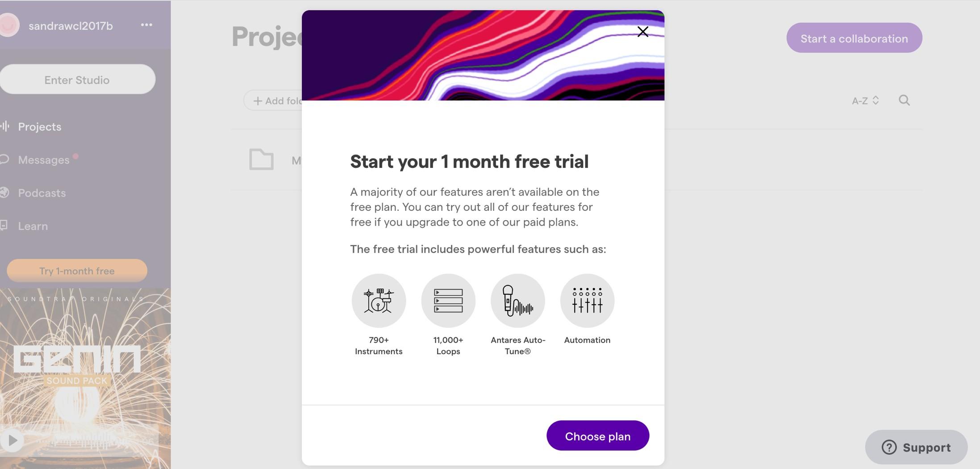Go to Podcasts in the sidebar
Screen dimensions: 980x469
coord(42,193)
